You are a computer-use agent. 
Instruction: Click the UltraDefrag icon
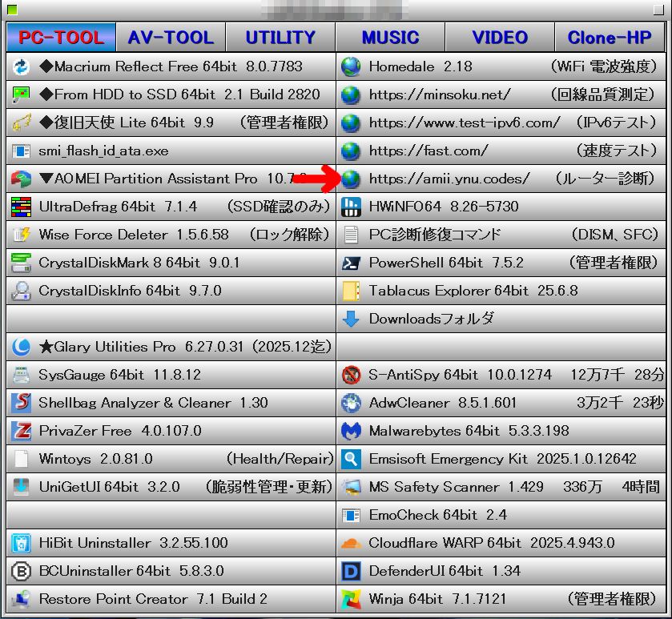pyautogui.click(x=21, y=207)
